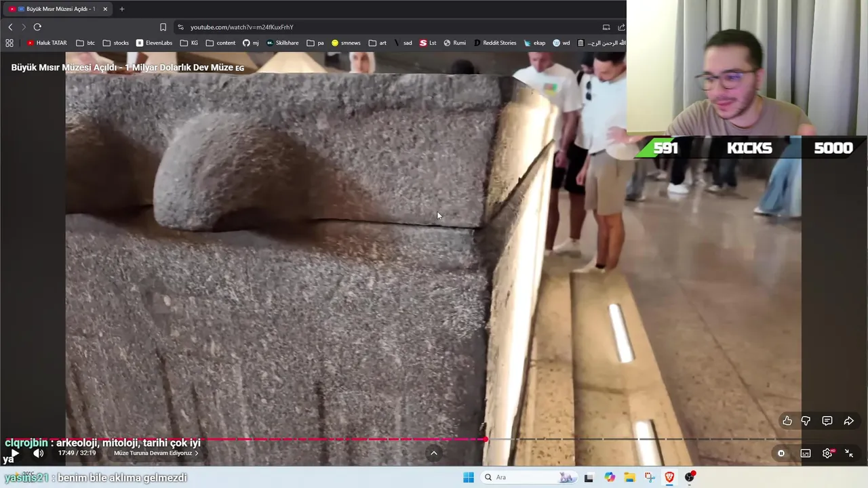Viewport: 868px width, 488px height.
Task: Toggle subtitles/closed captions
Action: pos(806,453)
